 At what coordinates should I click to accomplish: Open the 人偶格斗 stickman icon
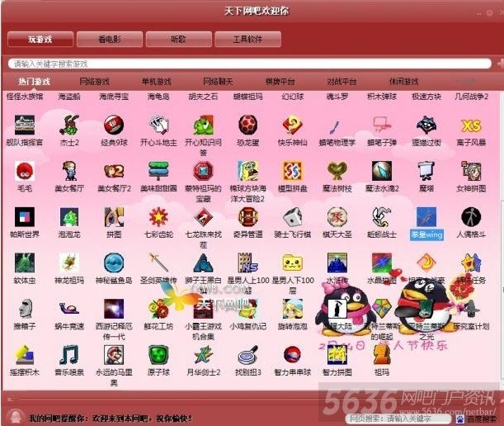[x=471, y=217]
